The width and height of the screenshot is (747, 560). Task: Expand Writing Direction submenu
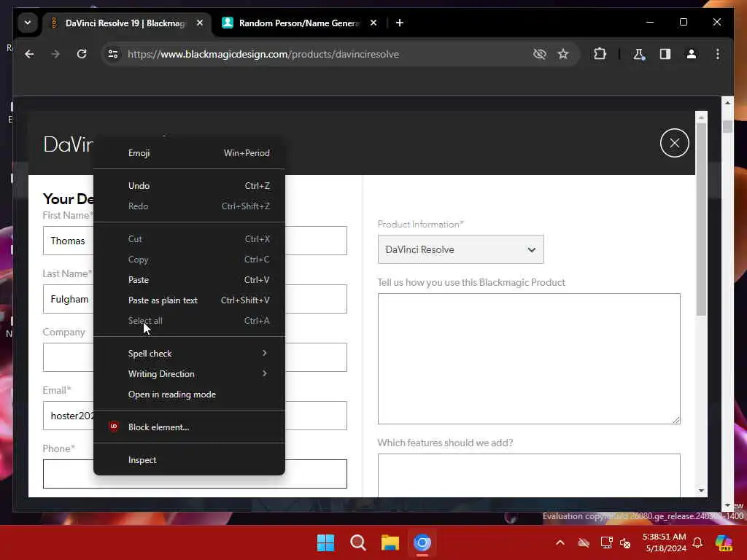point(189,374)
